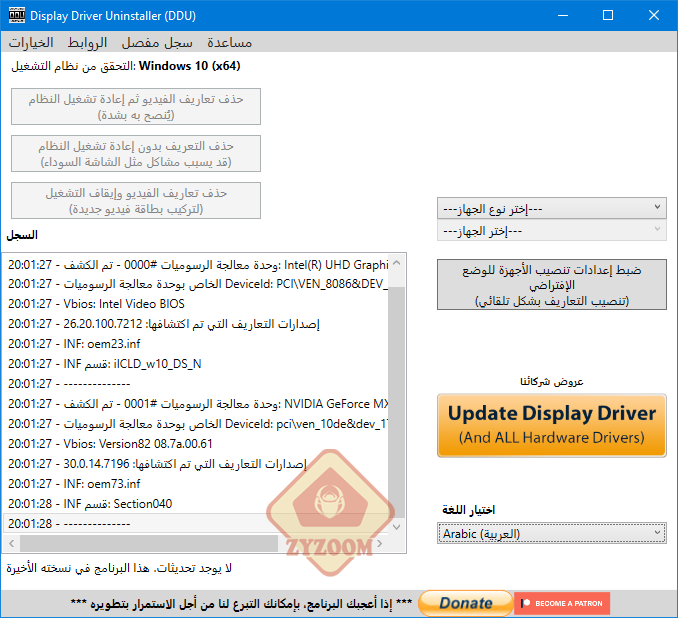Click clean and restart button (يُنصح به بشدة)

pos(136,106)
